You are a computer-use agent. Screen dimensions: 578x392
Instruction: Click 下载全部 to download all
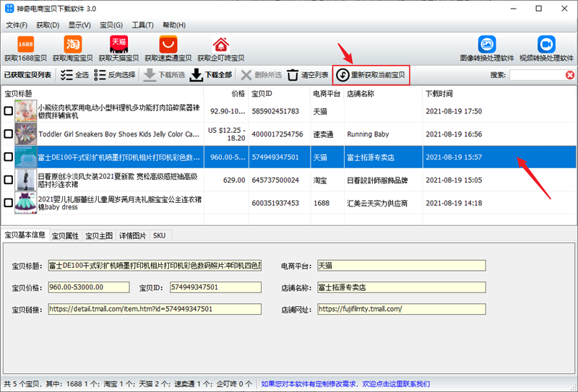pyautogui.click(x=211, y=75)
